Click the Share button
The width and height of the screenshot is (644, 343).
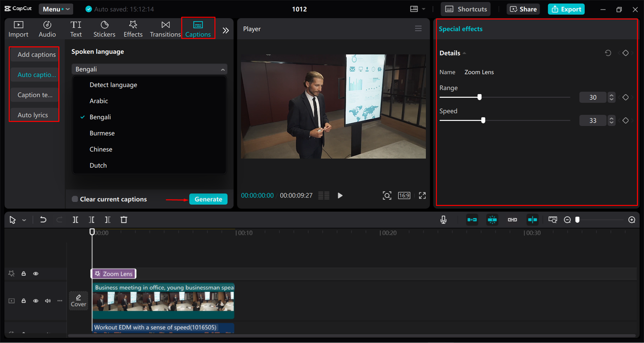(523, 9)
